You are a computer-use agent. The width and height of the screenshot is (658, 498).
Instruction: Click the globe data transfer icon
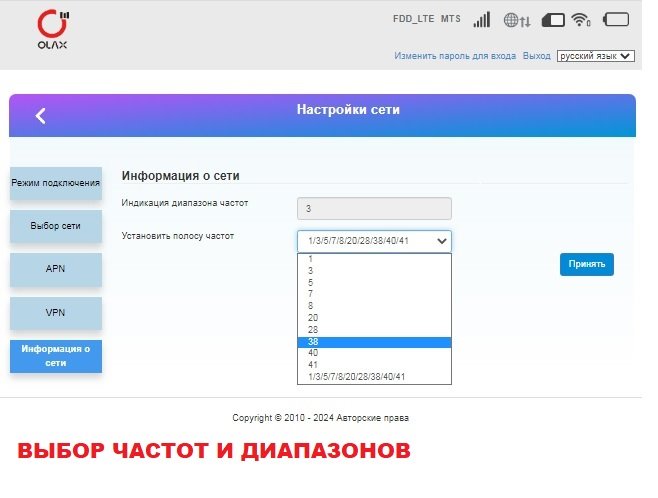coord(517,20)
